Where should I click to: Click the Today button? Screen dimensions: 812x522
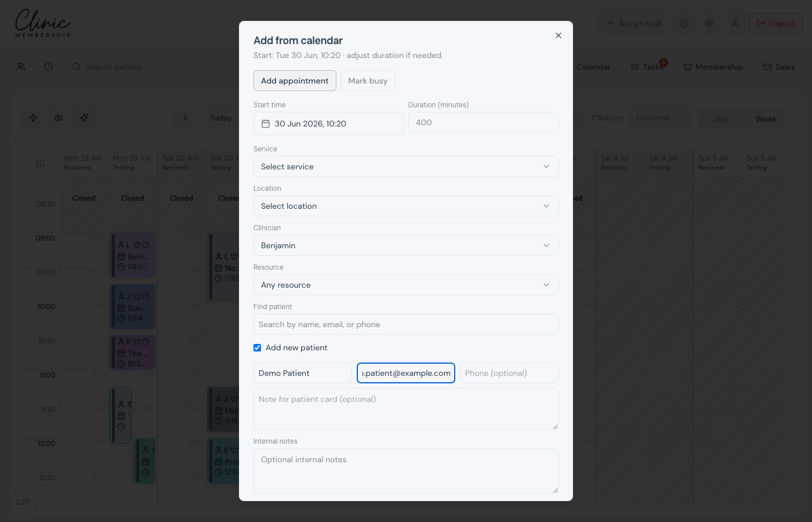tap(220, 118)
